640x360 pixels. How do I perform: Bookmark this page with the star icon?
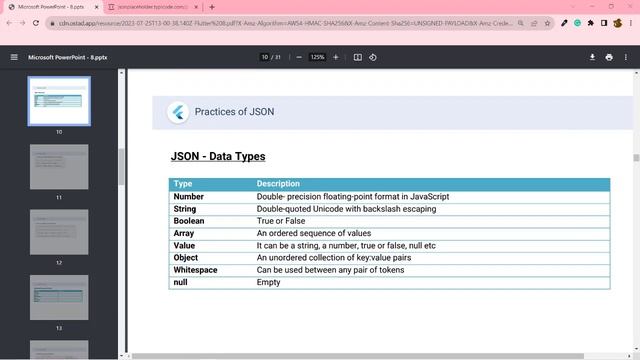click(x=547, y=23)
